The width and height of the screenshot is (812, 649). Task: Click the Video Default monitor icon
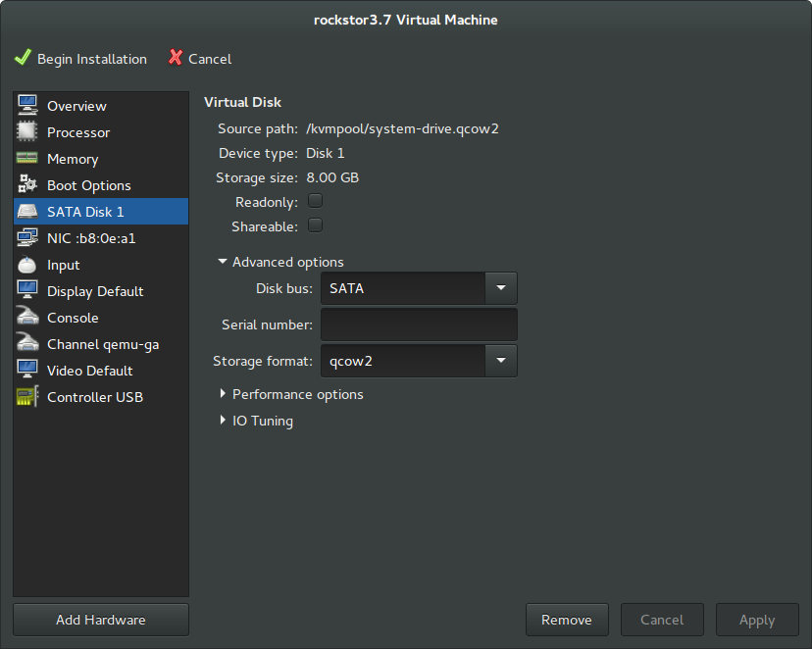(27, 370)
